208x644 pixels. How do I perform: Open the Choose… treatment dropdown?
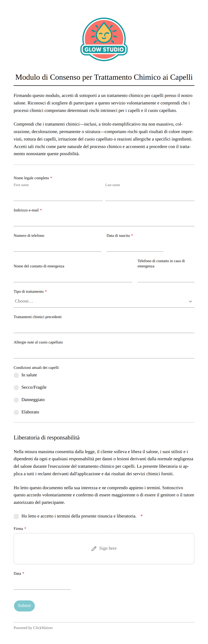pos(104,301)
